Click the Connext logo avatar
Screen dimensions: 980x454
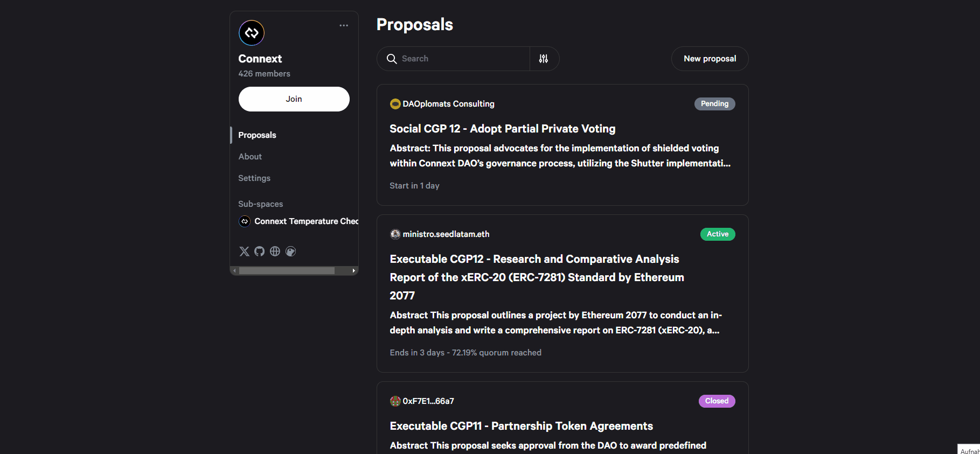(252, 33)
